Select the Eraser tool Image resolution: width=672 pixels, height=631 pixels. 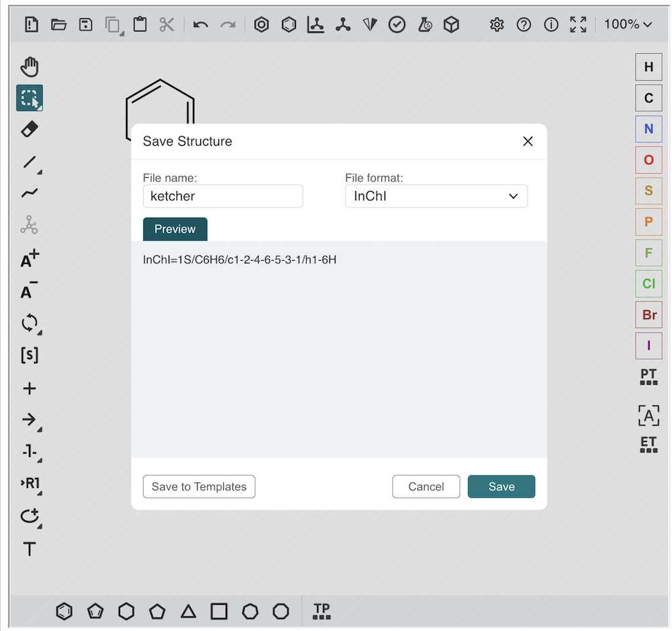(x=30, y=129)
